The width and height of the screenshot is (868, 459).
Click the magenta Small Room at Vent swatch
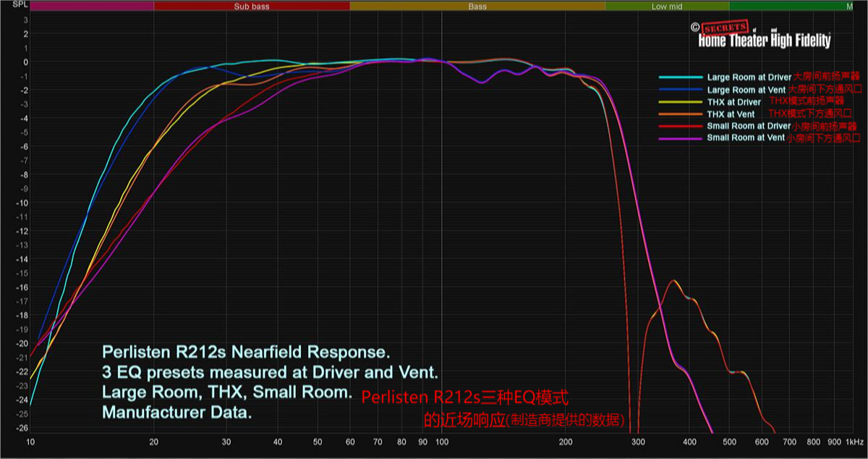680,138
